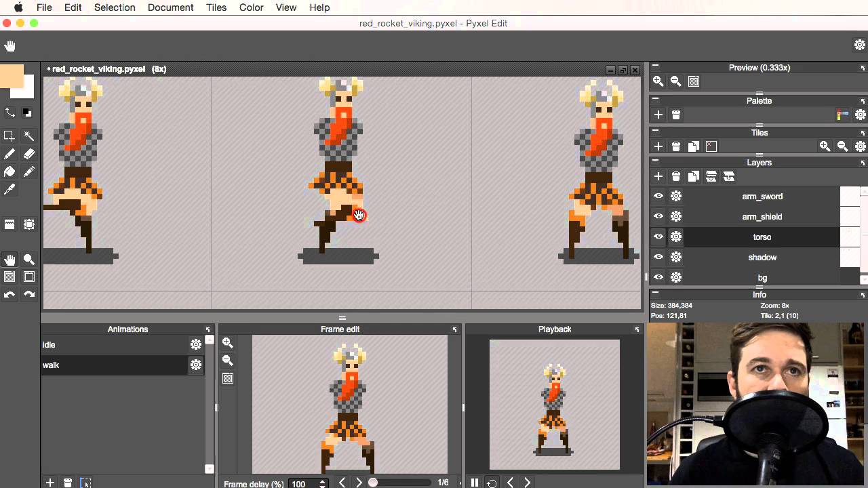
Task: Hide the torso layer
Action: click(x=658, y=237)
